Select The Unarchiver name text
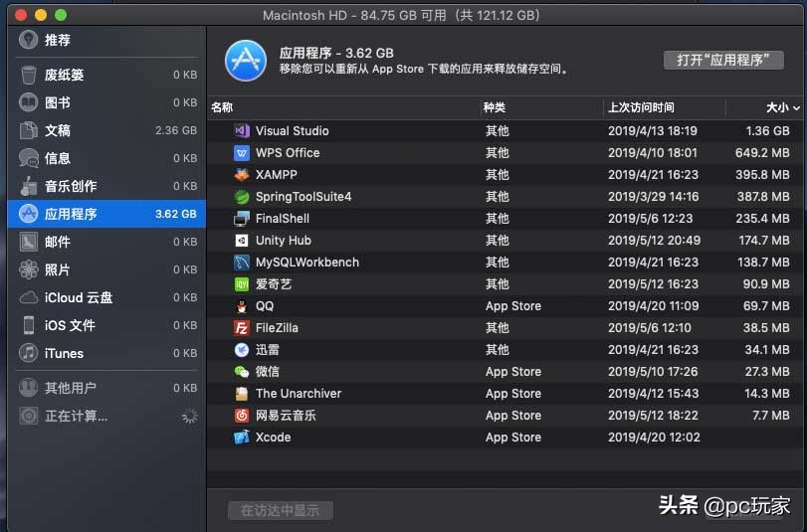This screenshot has height=532, width=807. point(299,394)
